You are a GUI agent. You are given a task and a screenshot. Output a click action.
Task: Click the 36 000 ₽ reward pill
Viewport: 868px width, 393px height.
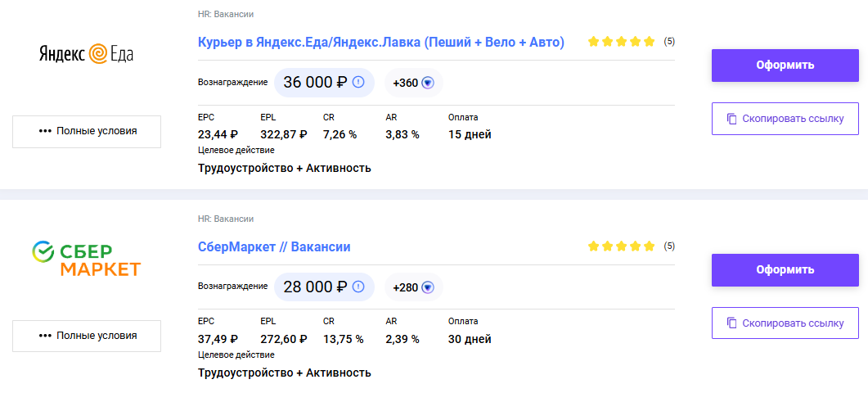click(324, 83)
